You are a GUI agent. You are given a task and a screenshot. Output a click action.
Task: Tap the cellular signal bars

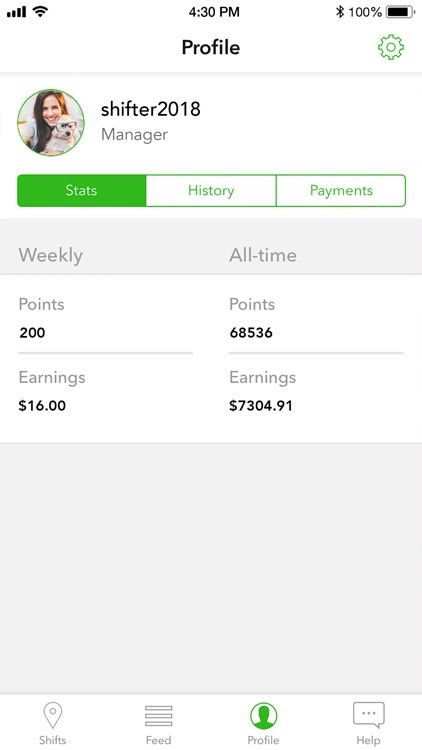(x=16, y=12)
